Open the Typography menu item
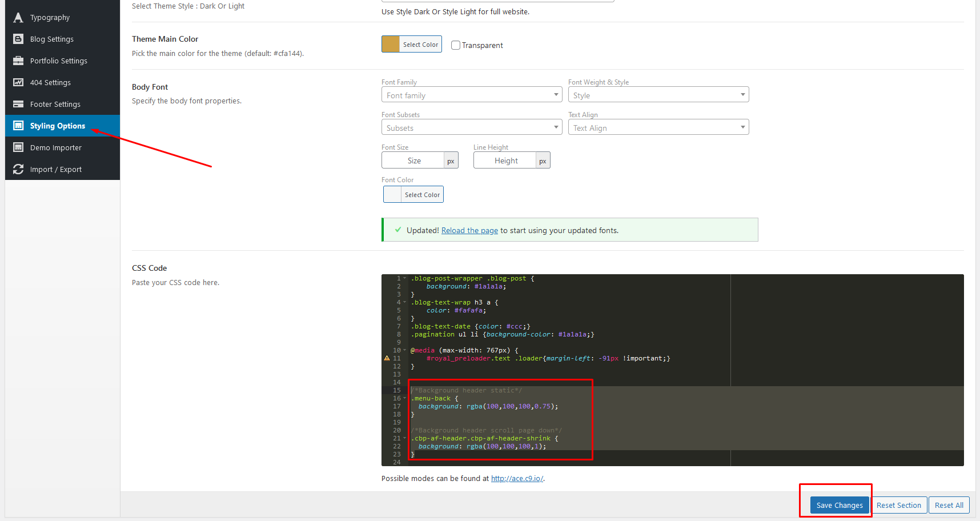Image resolution: width=980 pixels, height=521 pixels. click(62, 18)
